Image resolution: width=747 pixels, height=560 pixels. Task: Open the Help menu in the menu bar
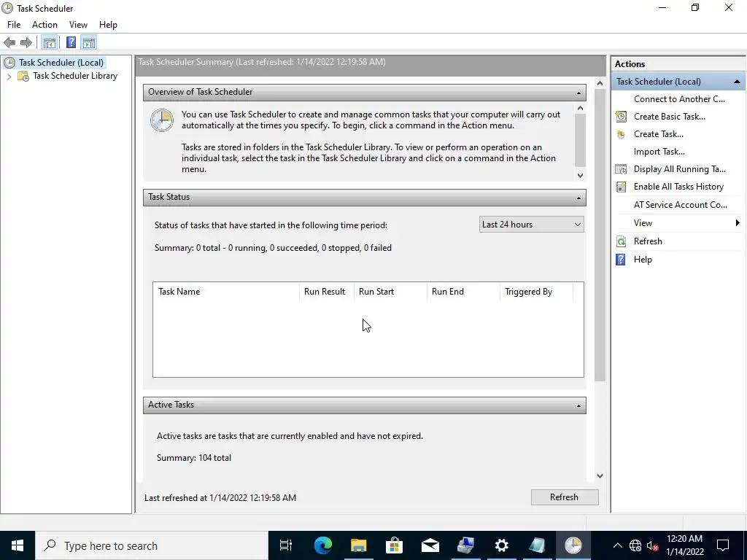pyautogui.click(x=108, y=25)
